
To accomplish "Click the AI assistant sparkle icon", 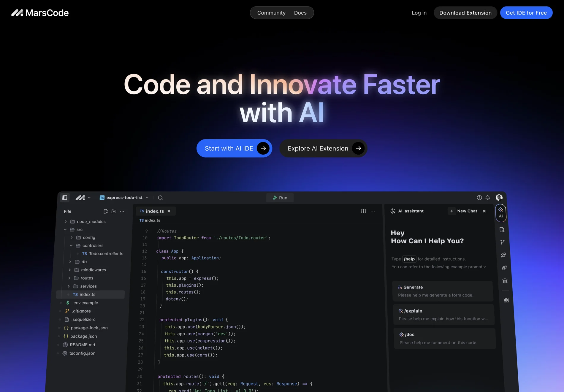I will (392, 211).
